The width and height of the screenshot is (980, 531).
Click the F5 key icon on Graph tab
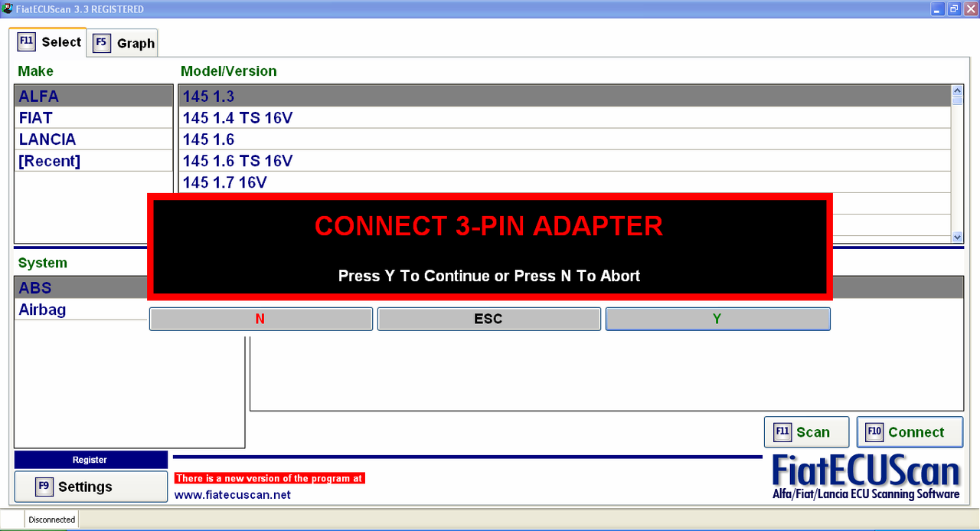point(102,43)
